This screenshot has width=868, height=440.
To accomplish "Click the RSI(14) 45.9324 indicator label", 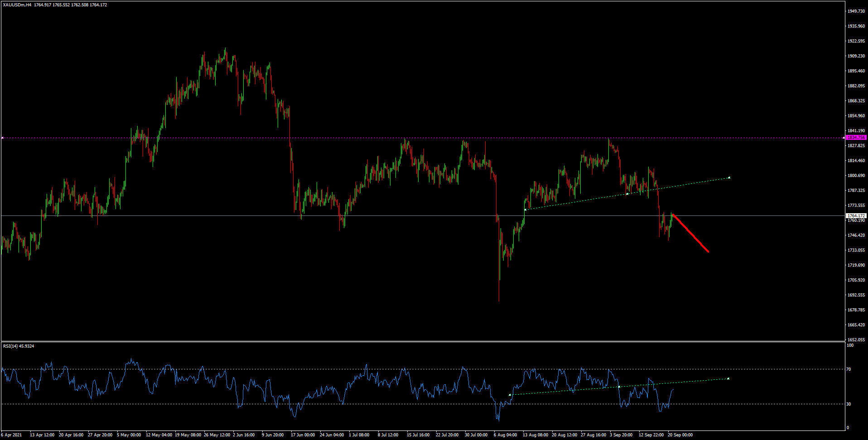I will pos(19,346).
